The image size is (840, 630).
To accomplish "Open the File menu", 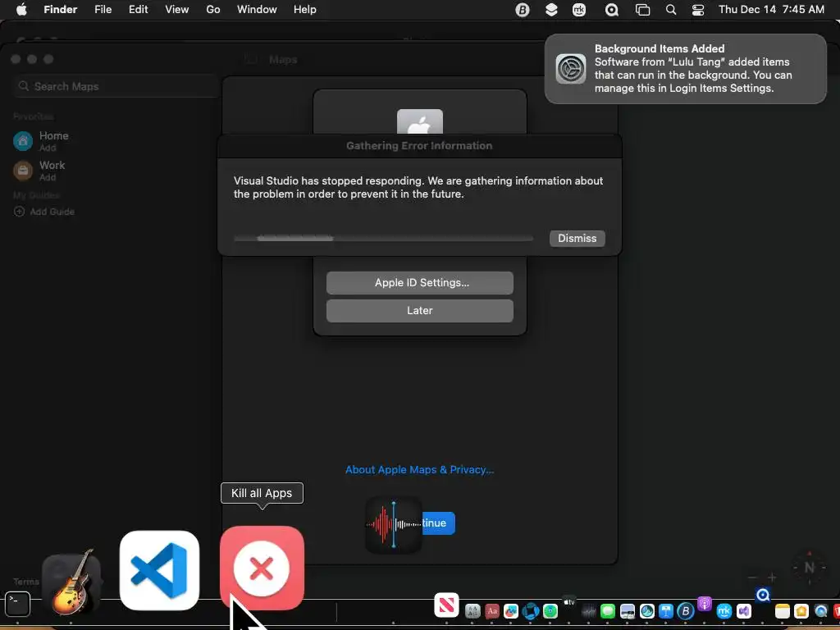I will coord(103,10).
